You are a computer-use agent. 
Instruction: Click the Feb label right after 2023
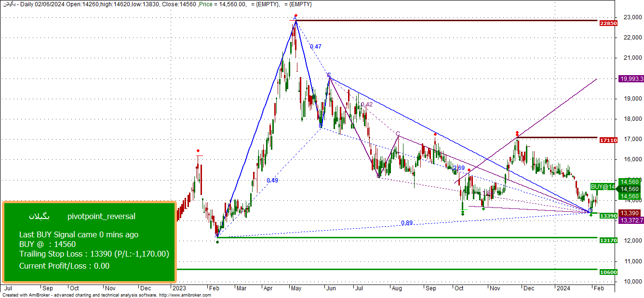tap(213, 288)
